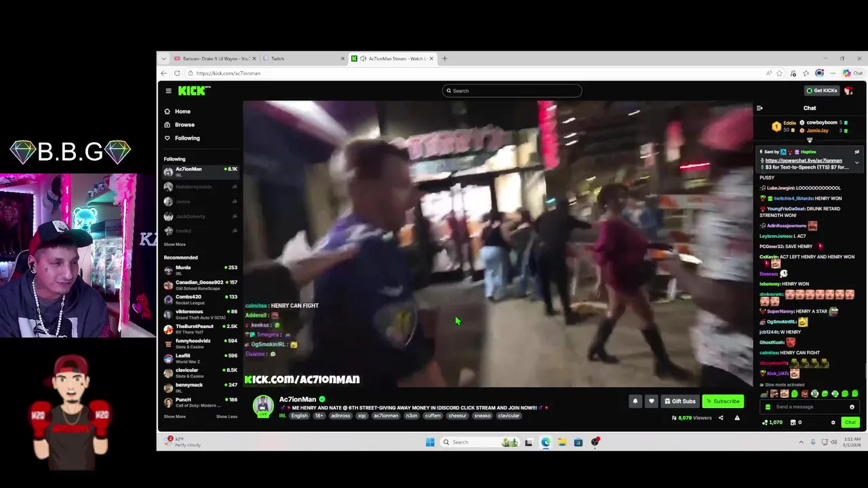Open the Windows Start menu

(430, 442)
